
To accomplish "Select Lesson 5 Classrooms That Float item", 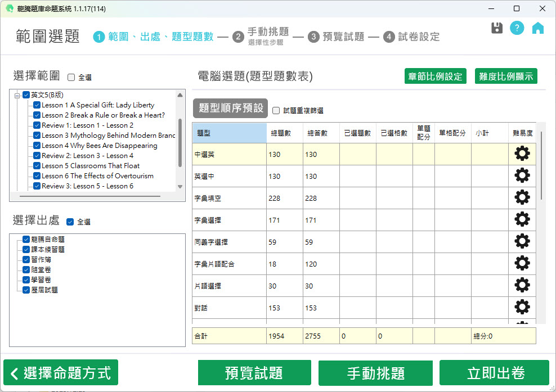I will (91, 165).
